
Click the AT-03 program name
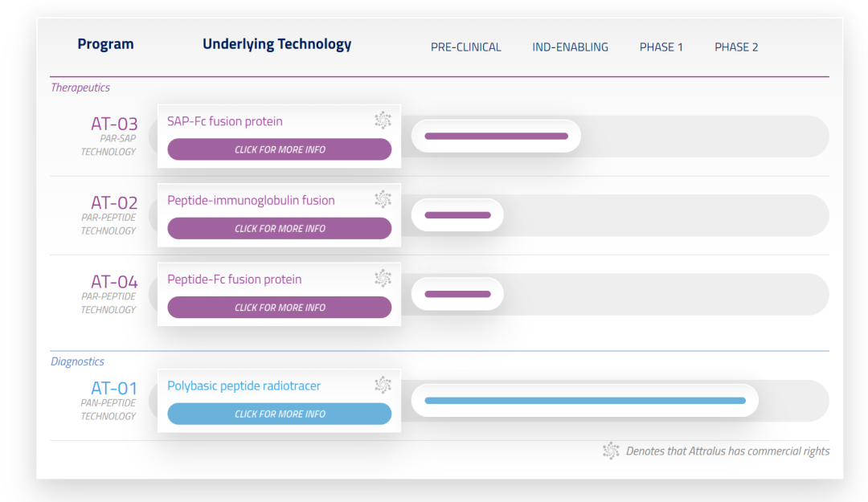pyautogui.click(x=114, y=124)
